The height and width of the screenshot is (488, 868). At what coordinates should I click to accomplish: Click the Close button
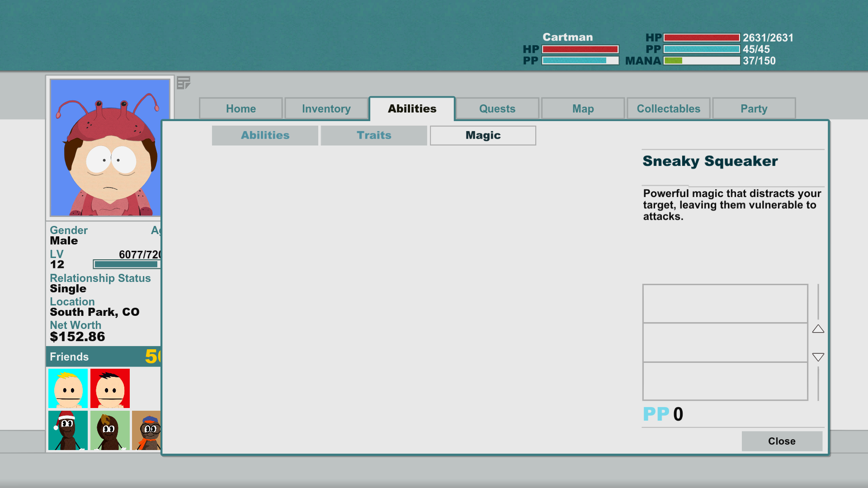tap(782, 441)
